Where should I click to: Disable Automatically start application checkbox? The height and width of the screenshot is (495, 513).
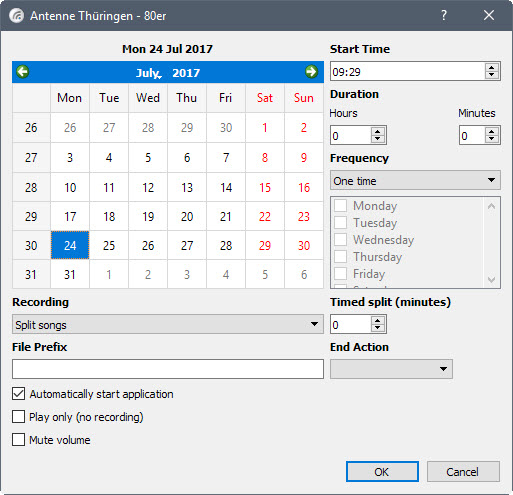point(18,394)
